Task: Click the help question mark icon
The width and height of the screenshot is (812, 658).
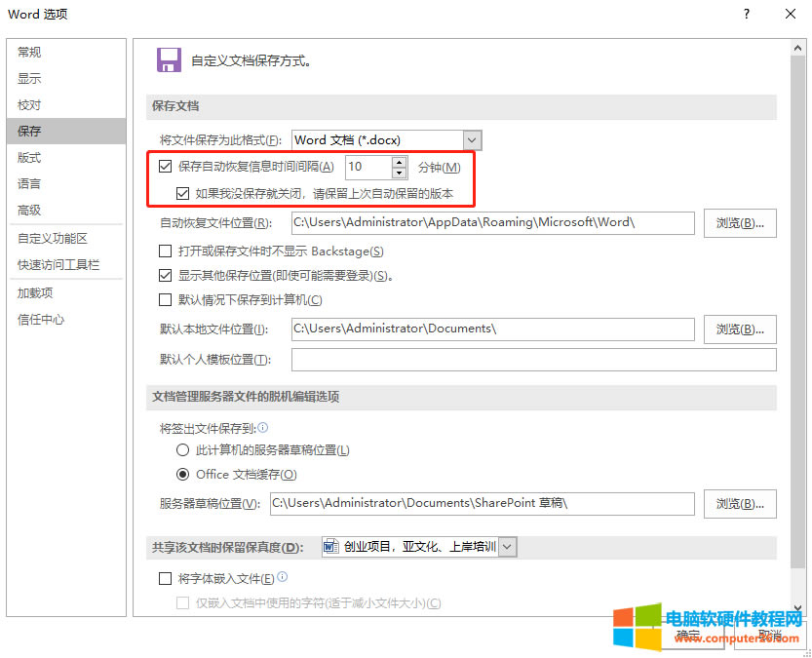Action: point(747,15)
